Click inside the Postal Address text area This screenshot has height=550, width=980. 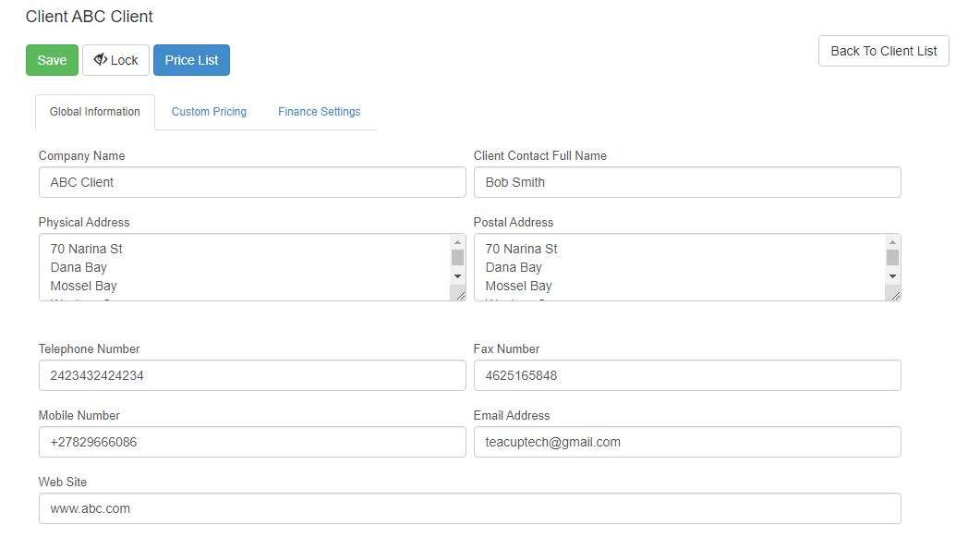[x=679, y=267]
